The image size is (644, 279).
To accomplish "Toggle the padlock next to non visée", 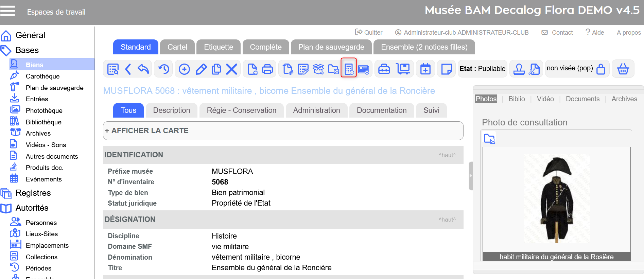I will pos(601,69).
